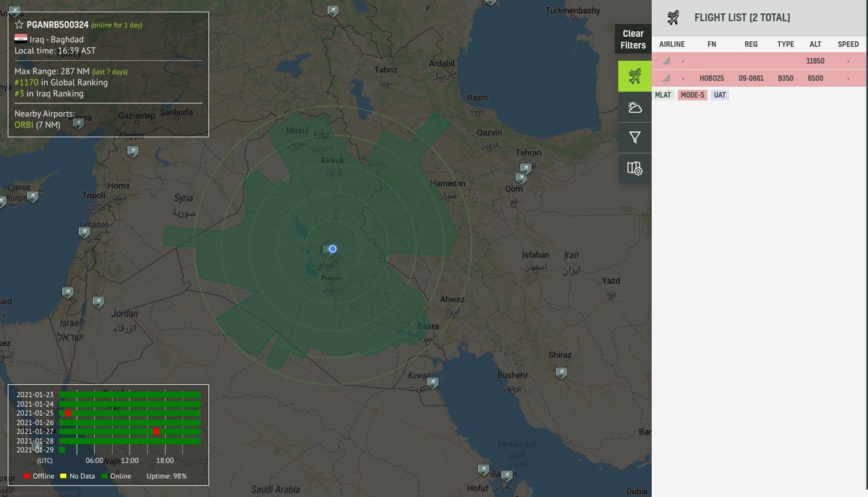This screenshot has height=497, width=868.
Task: Click the airplane icon in Flight List header
Action: click(x=673, y=17)
